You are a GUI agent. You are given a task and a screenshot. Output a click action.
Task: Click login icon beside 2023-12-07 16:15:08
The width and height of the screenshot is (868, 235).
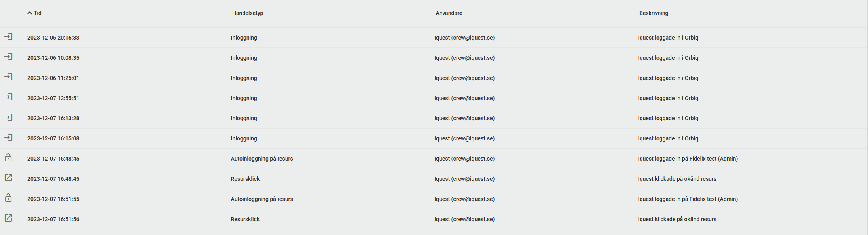point(8,138)
